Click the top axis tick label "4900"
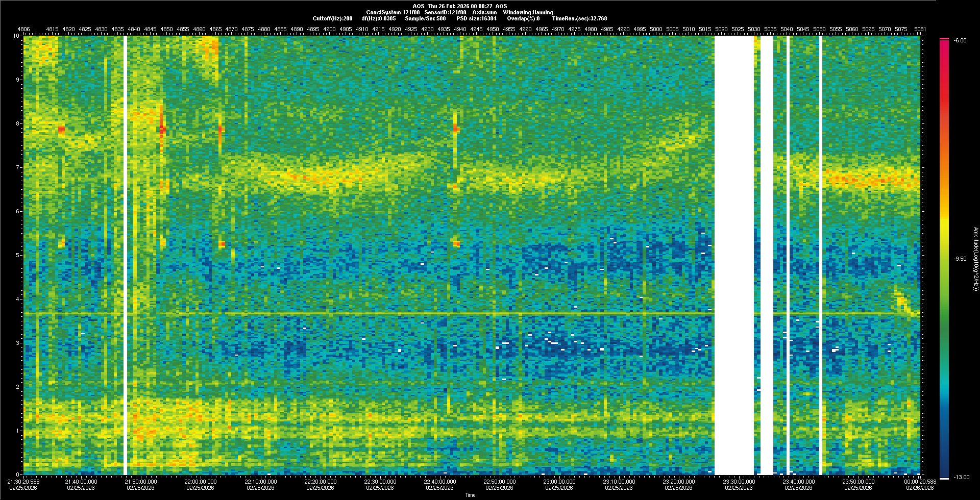 tap(330, 30)
